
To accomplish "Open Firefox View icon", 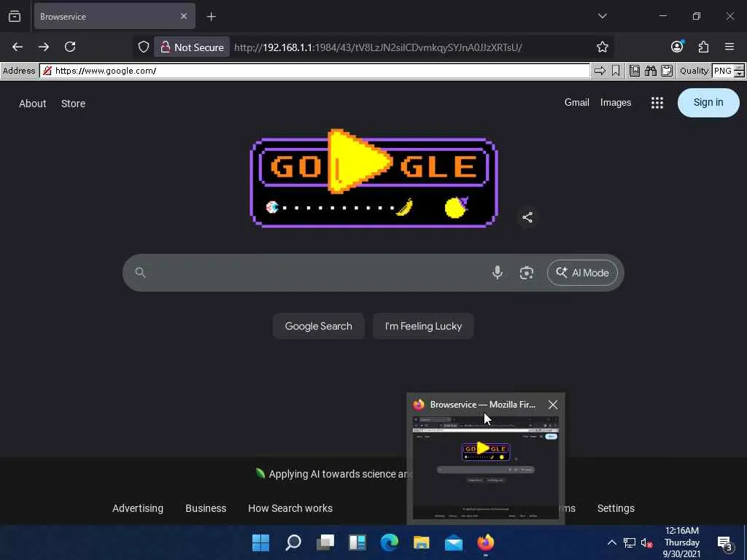I will [15, 16].
